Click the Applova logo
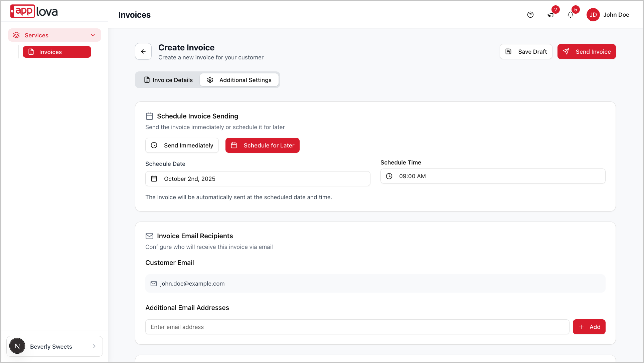 tap(34, 11)
